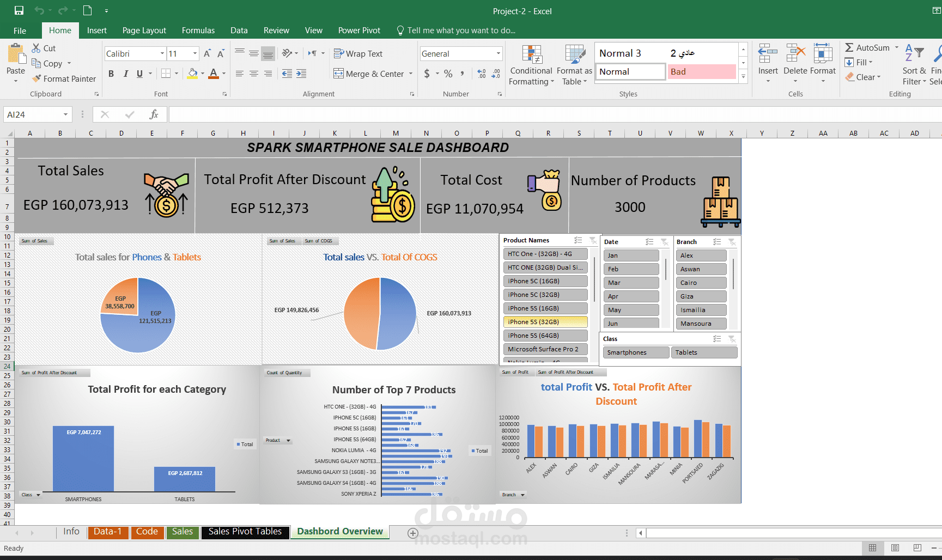Enable multi-select on Product Names slicer
The height and width of the screenshot is (560, 942).
tap(578, 240)
